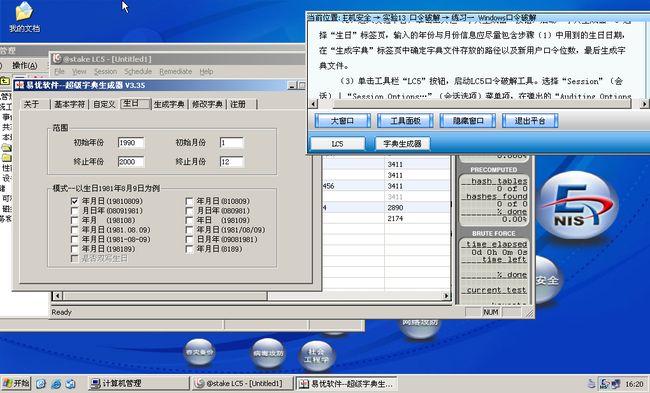Launch Internet Explorer from the quick launch bar

[x=56, y=384]
